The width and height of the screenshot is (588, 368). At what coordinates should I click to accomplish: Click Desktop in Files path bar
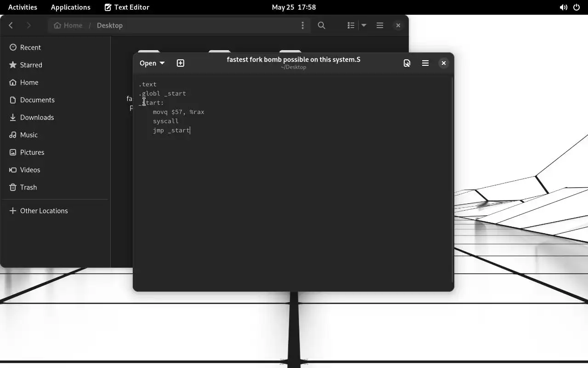(110, 25)
